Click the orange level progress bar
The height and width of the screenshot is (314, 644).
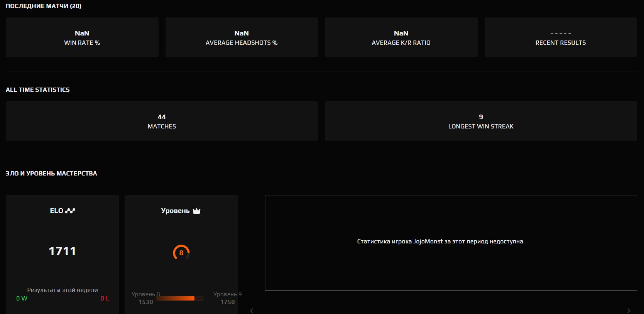point(179,298)
